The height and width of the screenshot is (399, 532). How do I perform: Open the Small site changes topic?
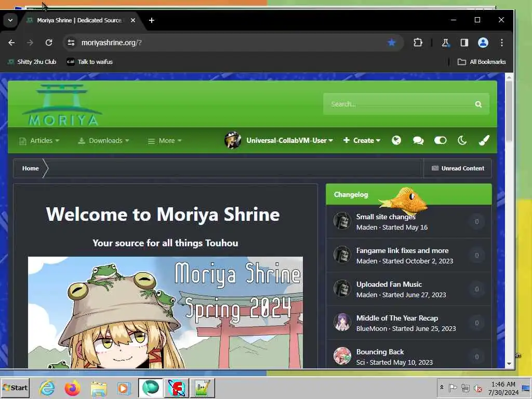pos(386,217)
